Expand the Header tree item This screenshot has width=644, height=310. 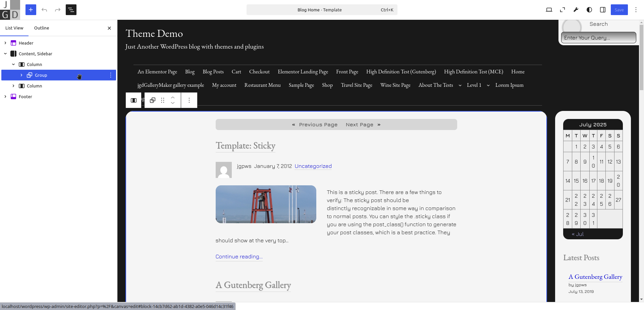click(5, 43)
